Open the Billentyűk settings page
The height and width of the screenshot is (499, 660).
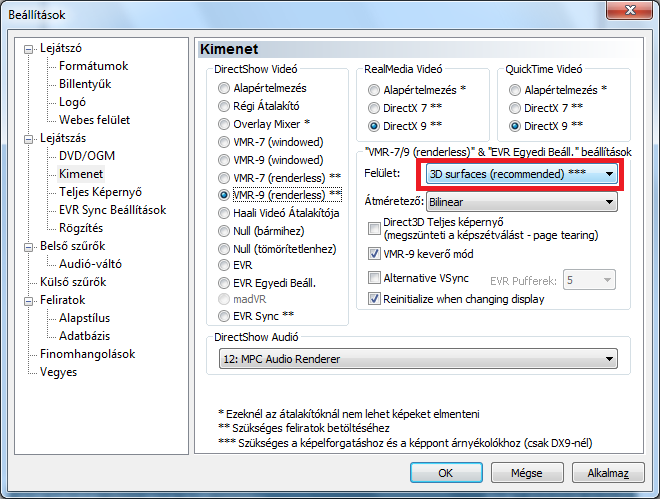tap(85, 84)
